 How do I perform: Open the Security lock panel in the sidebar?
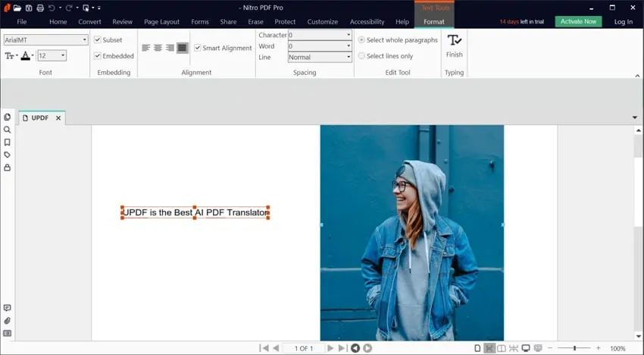[8, 168]
